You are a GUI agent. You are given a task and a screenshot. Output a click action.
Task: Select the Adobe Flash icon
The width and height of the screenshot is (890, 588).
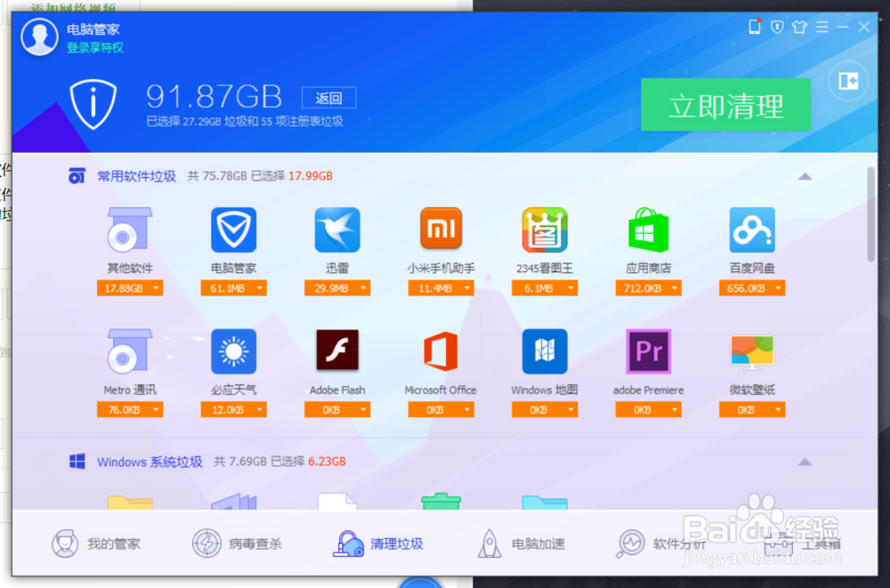(x=337, y=350)
